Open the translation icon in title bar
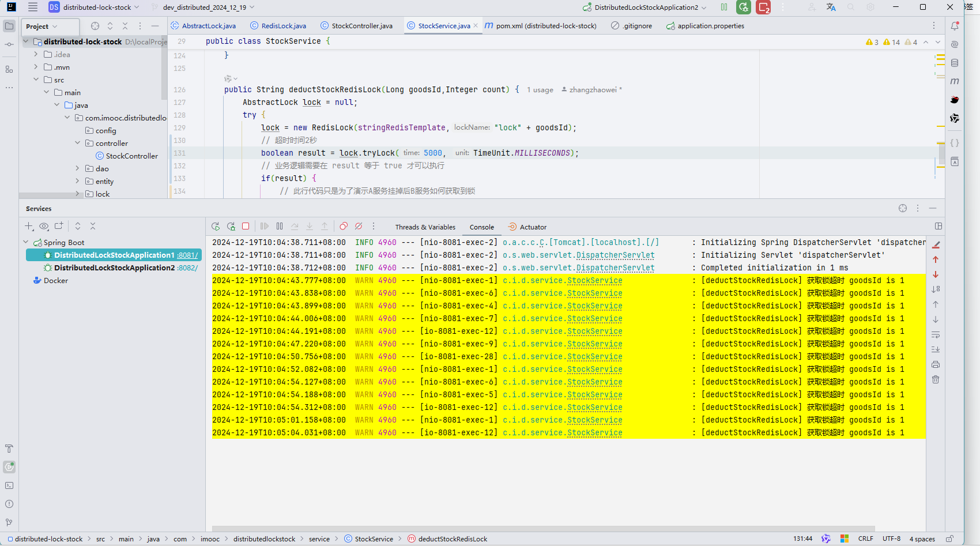The height and width of the screenshot is (546, 980). click(x=831, y=7)
